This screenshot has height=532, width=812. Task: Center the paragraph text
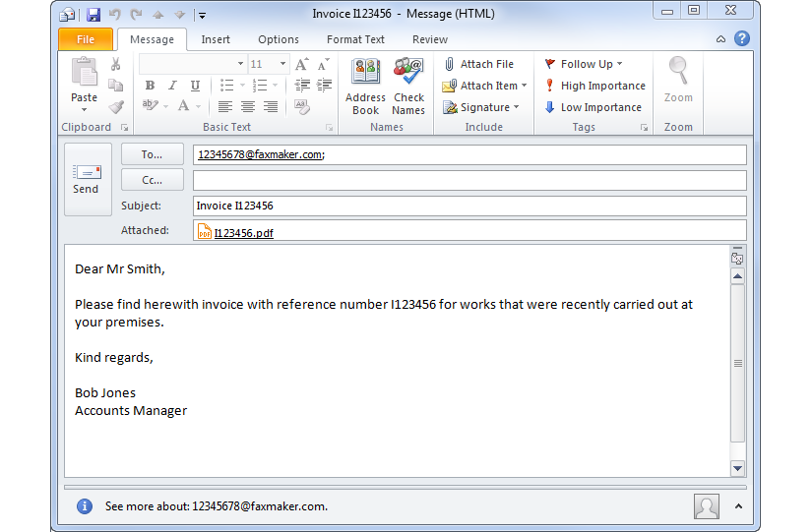pyautogui.click(x=247, y=106)
